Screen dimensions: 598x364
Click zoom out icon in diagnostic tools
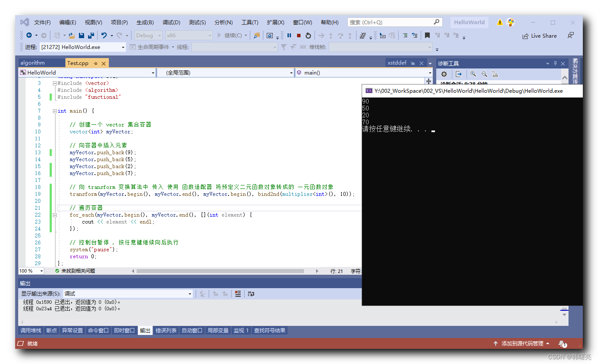pyautogui.click(x=484, y=75)
